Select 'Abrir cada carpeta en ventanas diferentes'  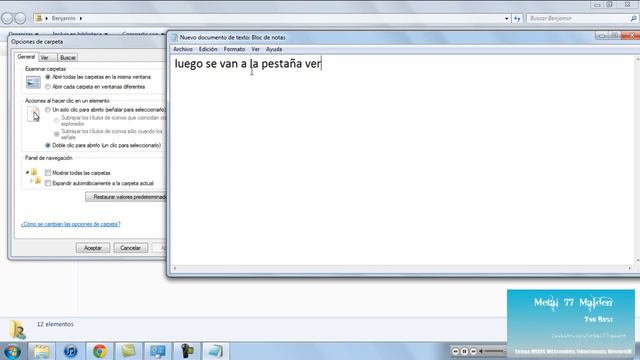coord(48,87)
